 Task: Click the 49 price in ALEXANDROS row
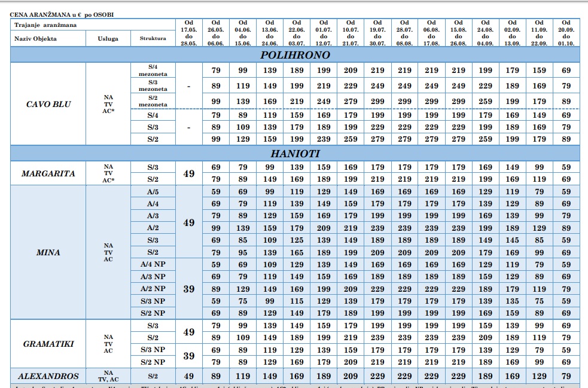(x=188, y=376)
